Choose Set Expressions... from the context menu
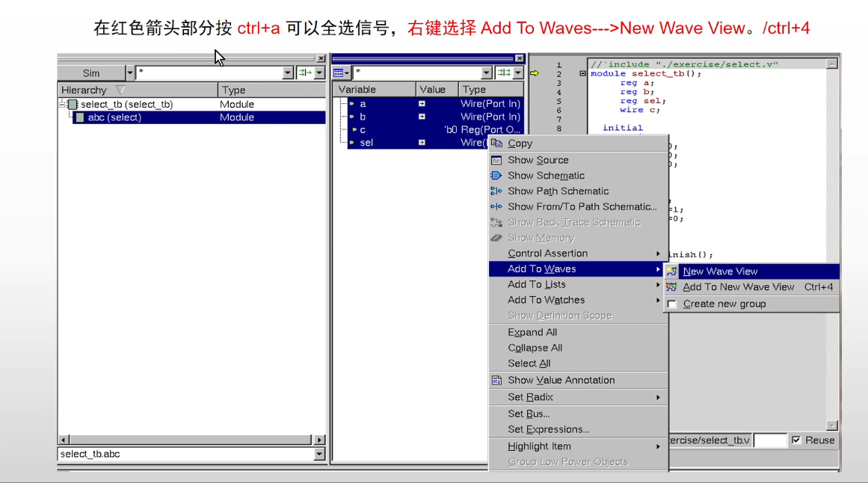 pos(579,429)
